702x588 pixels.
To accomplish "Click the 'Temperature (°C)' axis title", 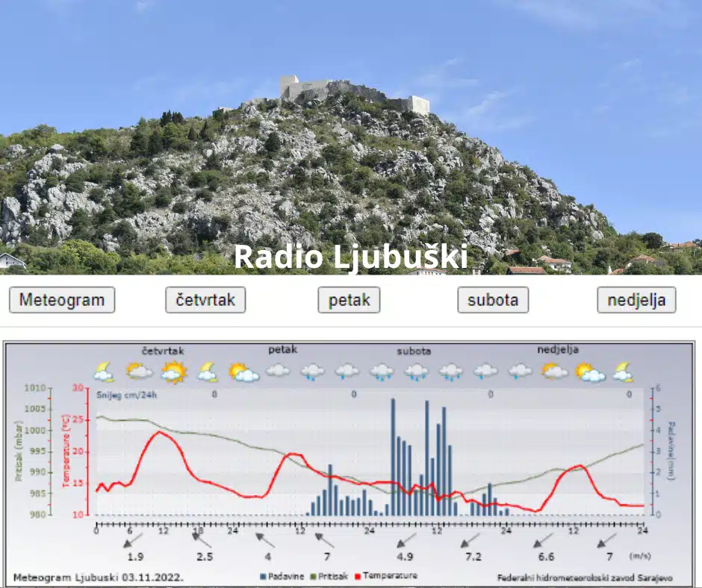I will 66,451.
